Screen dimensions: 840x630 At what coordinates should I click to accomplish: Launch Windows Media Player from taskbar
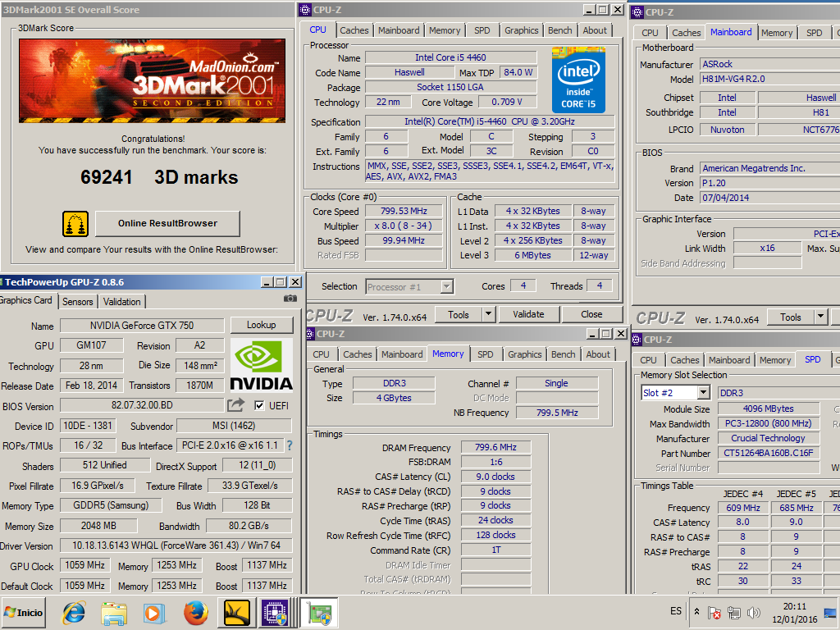[153, 613]
